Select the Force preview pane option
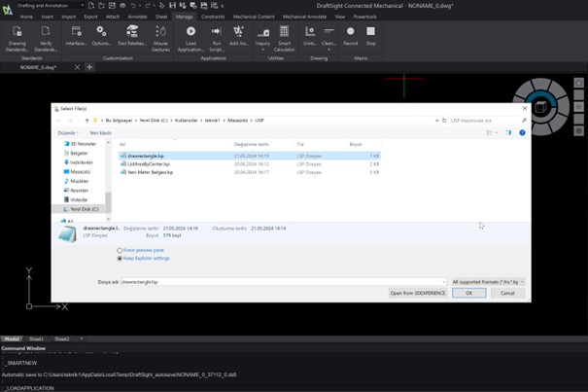Image resolution: width=588 pixels, height=392 pixels. [x=120, y=251]
